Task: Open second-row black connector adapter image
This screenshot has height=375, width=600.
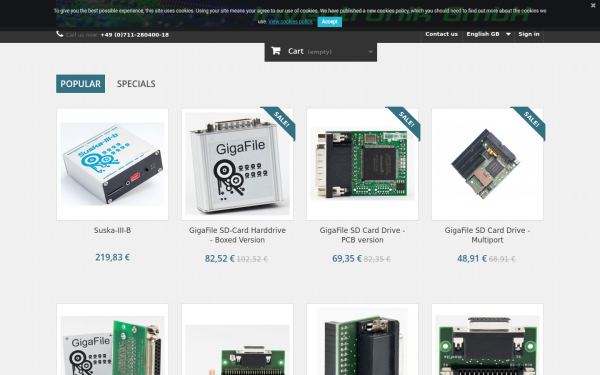Action: tap(362, 340)
